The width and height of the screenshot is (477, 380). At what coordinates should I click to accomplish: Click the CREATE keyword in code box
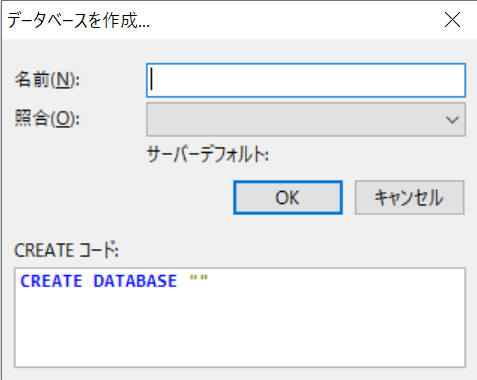coord(51,281)
